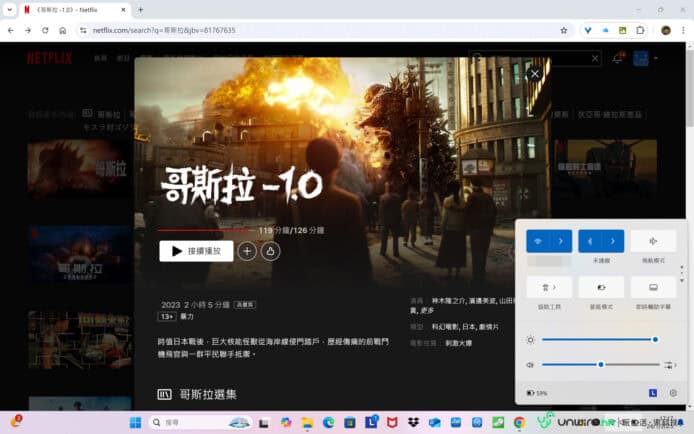The height and width of the screenshot is (434, 694).
Task: Open Chrome extensions puzzle menu
Action: pyautogui.click(x=640, y=31)
